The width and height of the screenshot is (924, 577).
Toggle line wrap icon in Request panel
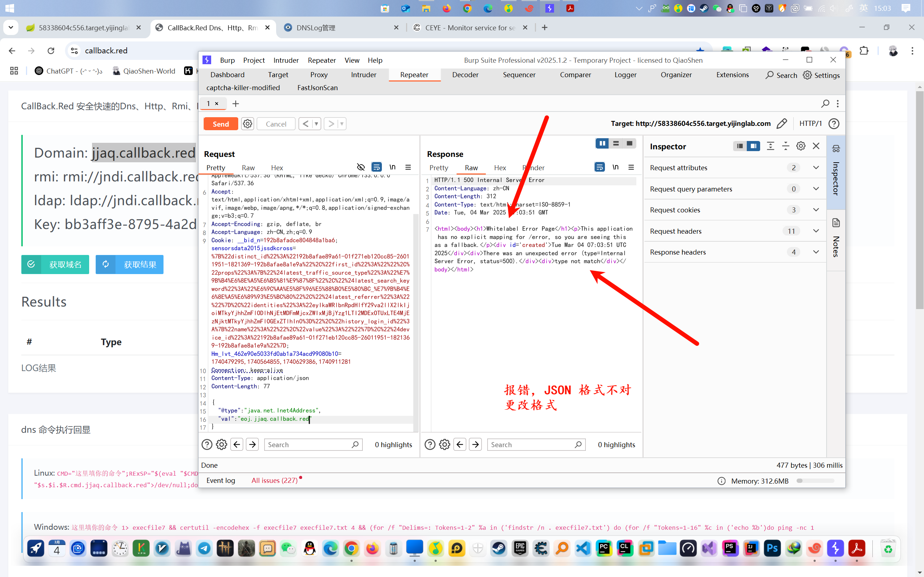click(x=376, y=167)
